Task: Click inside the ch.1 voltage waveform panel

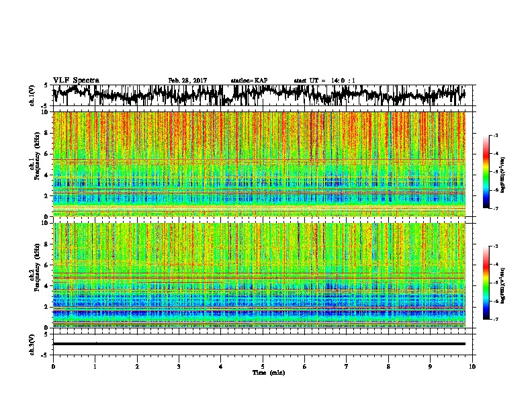Action: (x=263, y=95)
